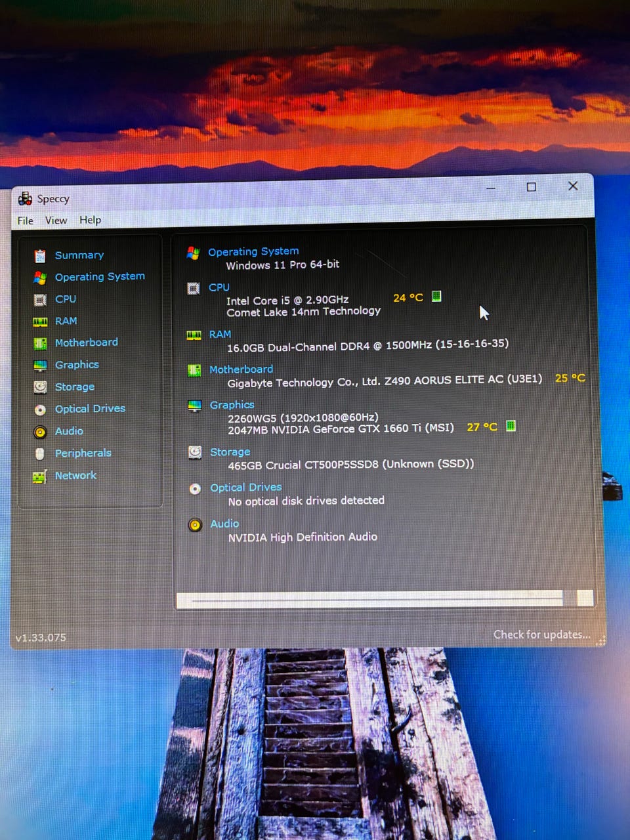Select Storage section in the sidebar
Image resolution: width=630 pixels, height=840 pixels.
coord(75,387)
